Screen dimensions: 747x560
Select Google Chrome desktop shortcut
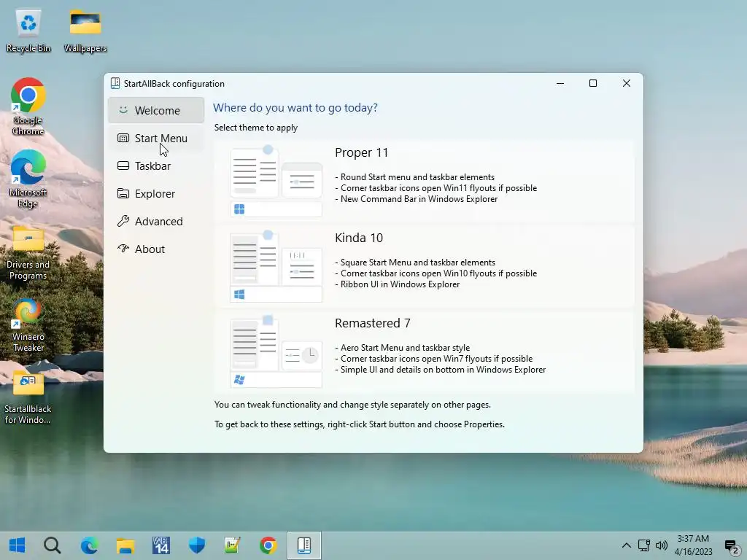28,106
